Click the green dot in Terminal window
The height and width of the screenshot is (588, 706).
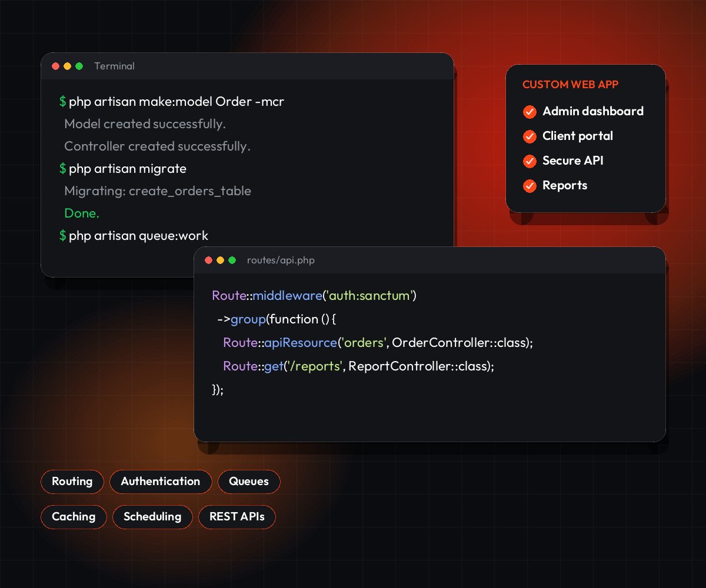(x=79, y=66)
